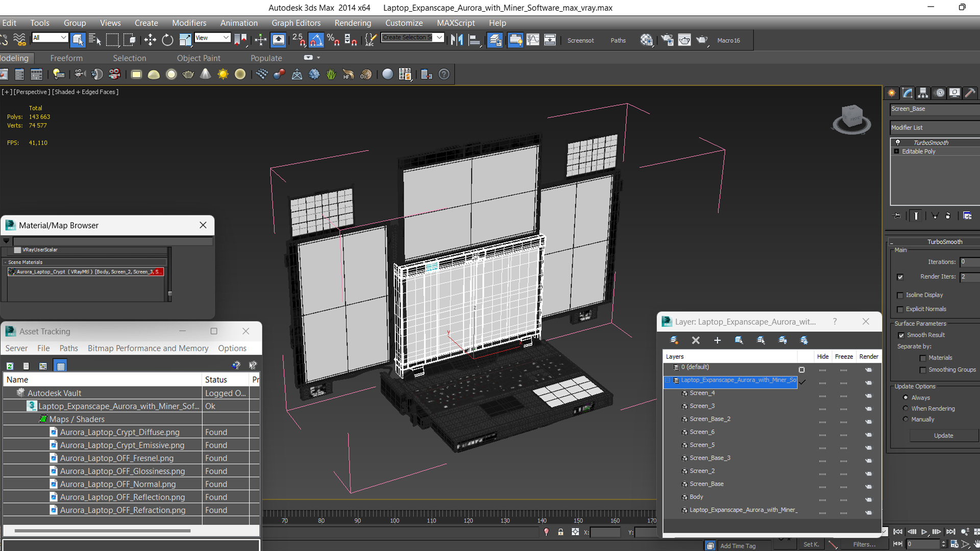Select the Select Object tool
The image size is (980, 551).
78,40
